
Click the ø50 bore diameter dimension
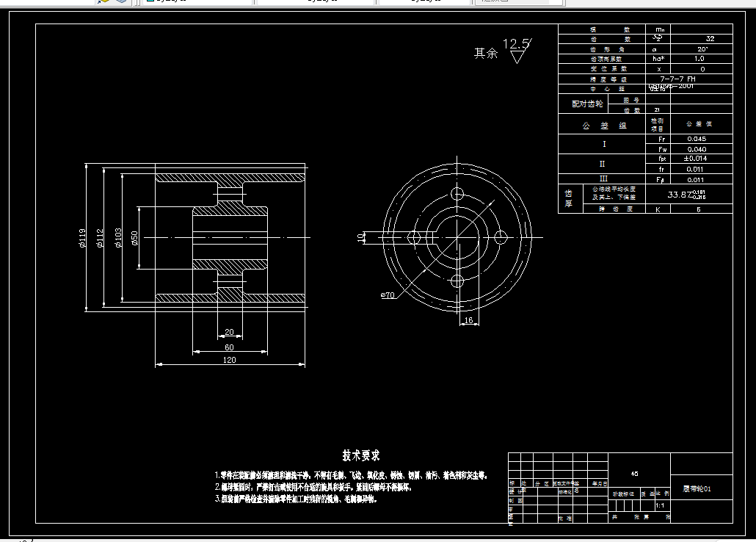pyautogui.click(x=134, y=238)
